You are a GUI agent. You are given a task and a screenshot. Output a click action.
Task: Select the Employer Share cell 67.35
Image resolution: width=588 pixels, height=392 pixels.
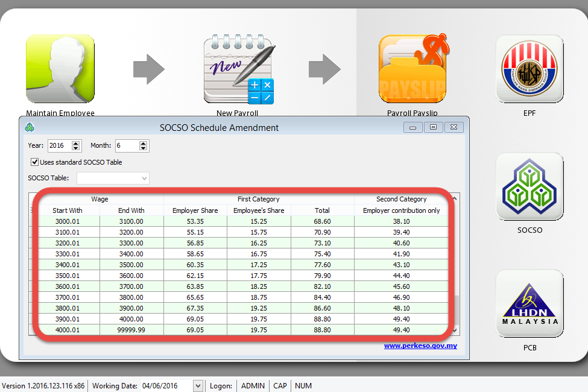click(195, 308)
